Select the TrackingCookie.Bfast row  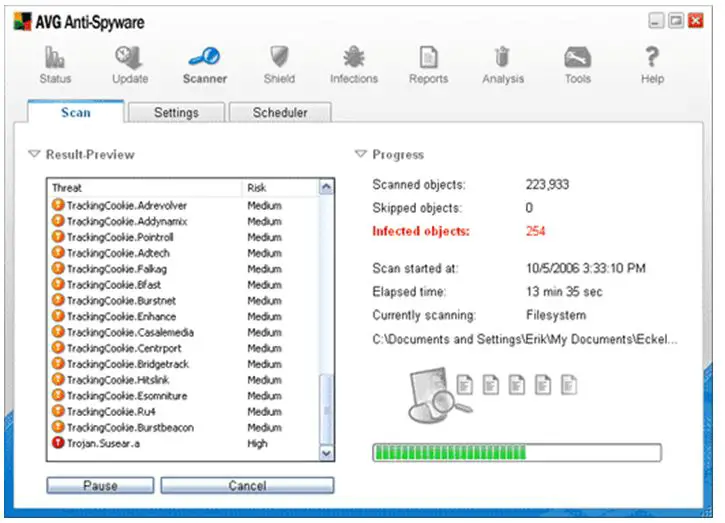(184, 284)
